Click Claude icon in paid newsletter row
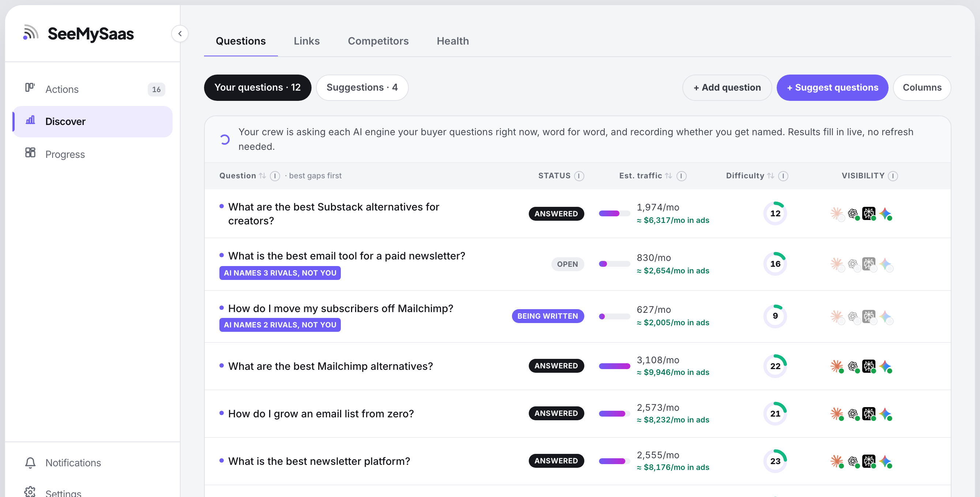The width and height of the screenshot is (980, 497). point(837,264)
